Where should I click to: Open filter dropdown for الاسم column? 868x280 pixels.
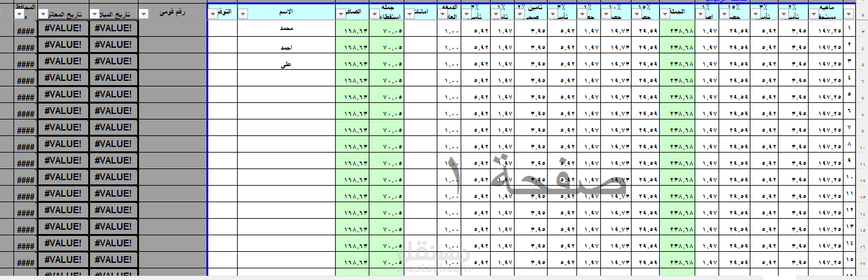click(x=243, y=14)
